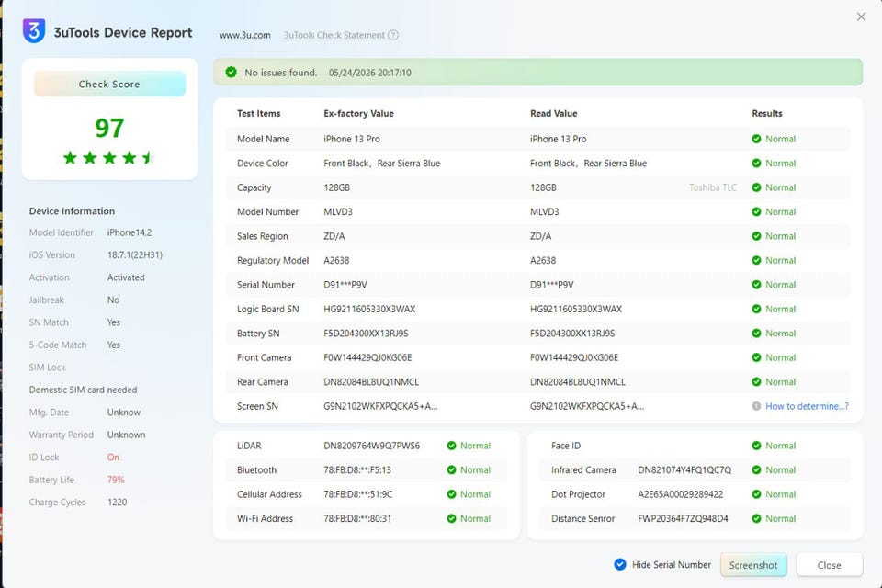Click the green check icon in Rear Camera row
The width and height of the screenshot is (882, 588).
pyautogui.click(x=756, y=382)
